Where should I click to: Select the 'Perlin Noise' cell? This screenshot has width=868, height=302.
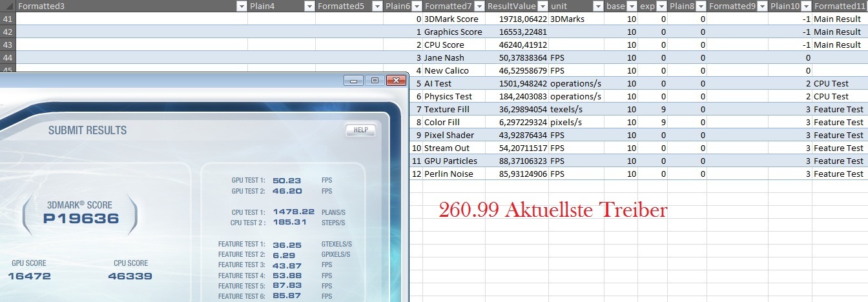pyautogui.click(x=454, y=174)
